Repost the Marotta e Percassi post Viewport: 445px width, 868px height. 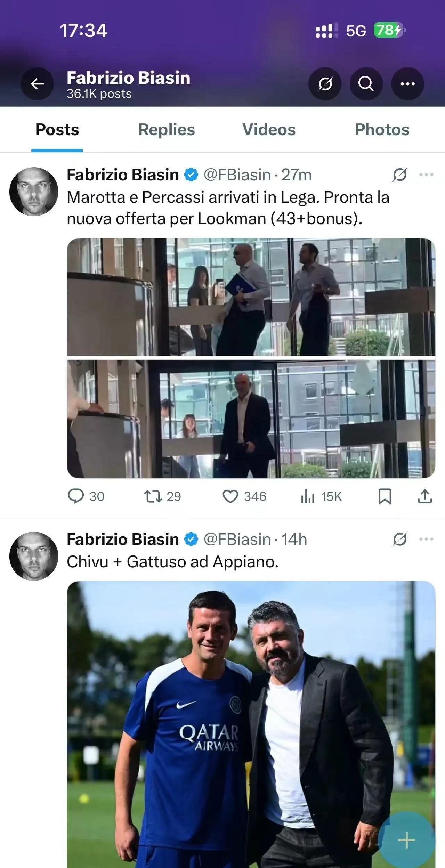tap(153, 496)
